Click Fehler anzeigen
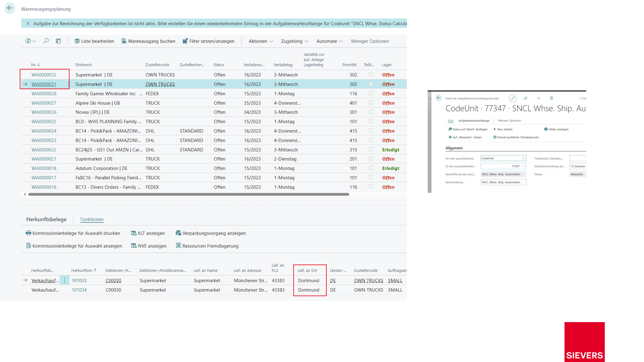 [x=556, y=129]
